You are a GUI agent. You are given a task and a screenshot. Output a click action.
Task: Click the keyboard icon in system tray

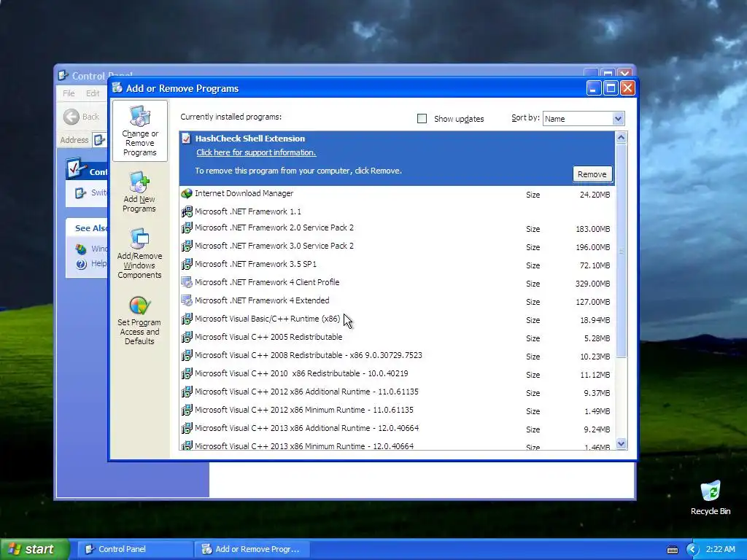[672, 550]
